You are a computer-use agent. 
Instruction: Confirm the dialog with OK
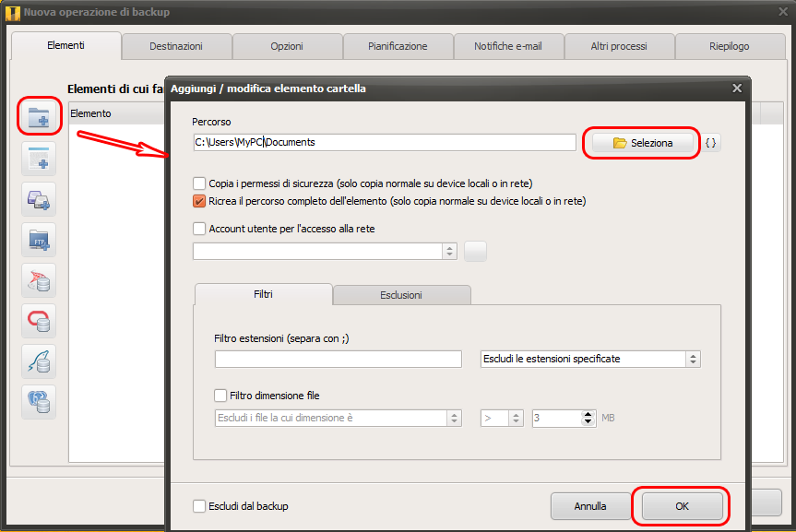[x=682, y=506]
